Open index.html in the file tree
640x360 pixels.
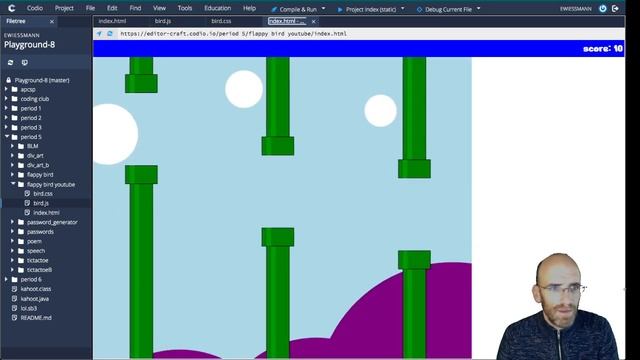tap(46, 212)
